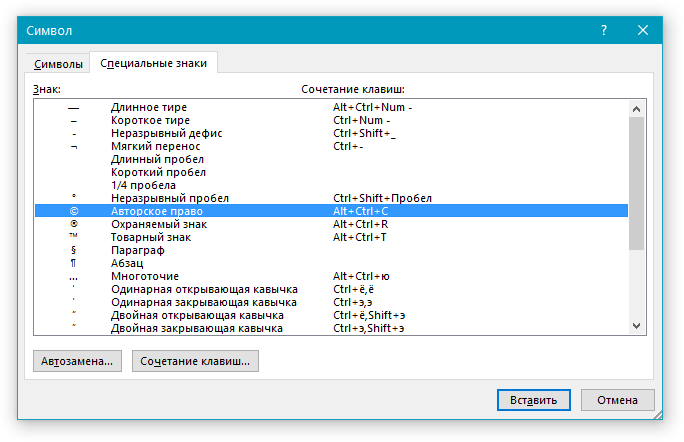Click the Alt+Ctrl+Num - shortcut text
The width and height of the screenshot is (684, 442).
(373, 107)
